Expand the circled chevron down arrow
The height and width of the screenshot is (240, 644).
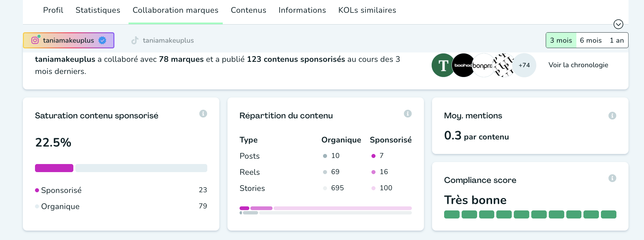coord(618,24)
